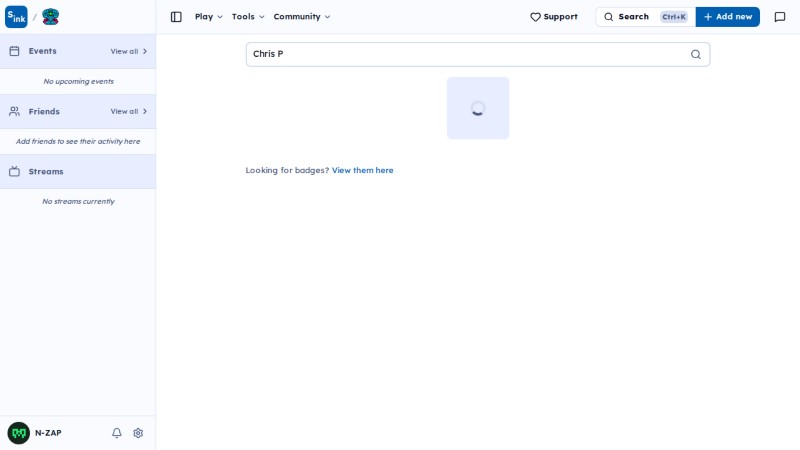Select the Events heading
The height and width of the screenshot is (450, 800).
click(x=42, y=51)
